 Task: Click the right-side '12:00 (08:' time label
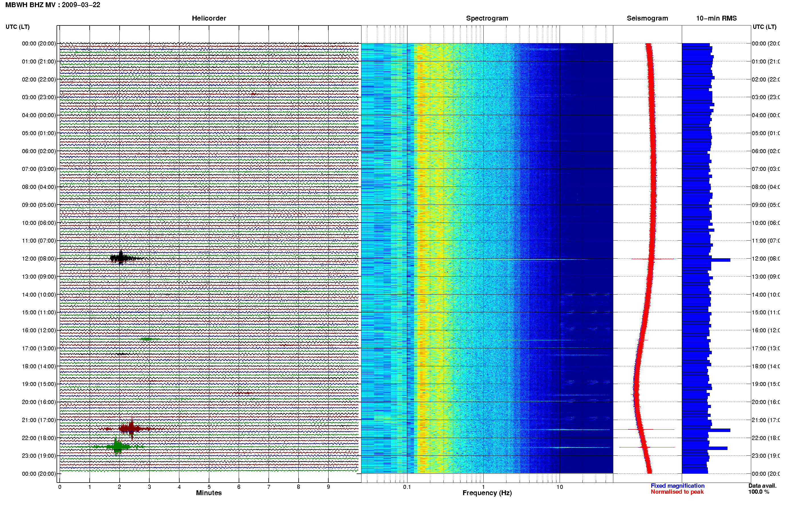pyautogui.click(x=766, y=259)
